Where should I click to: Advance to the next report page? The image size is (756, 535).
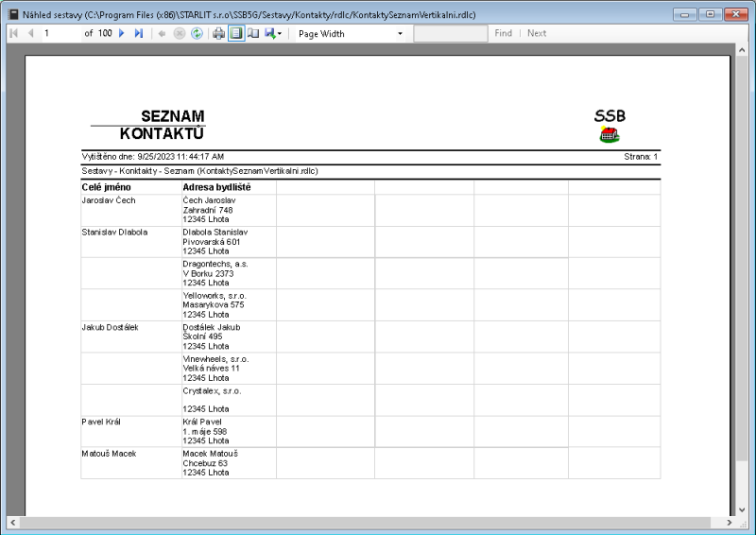(122, 33)
